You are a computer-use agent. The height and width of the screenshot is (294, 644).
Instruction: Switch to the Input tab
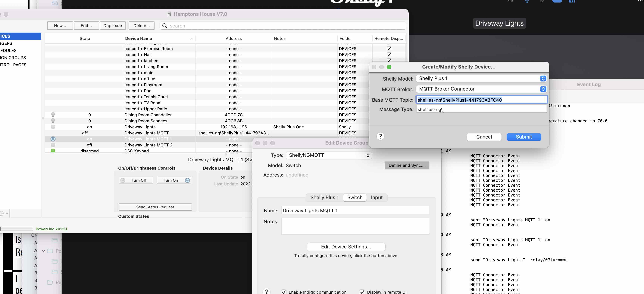click(x=377, y=198)
